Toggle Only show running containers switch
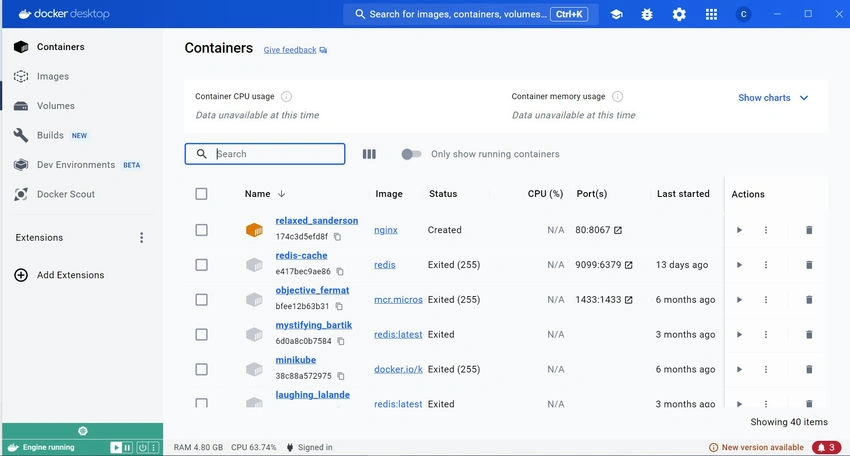Image resolution: width=850 pixels, height=456 pixels. 411,154
